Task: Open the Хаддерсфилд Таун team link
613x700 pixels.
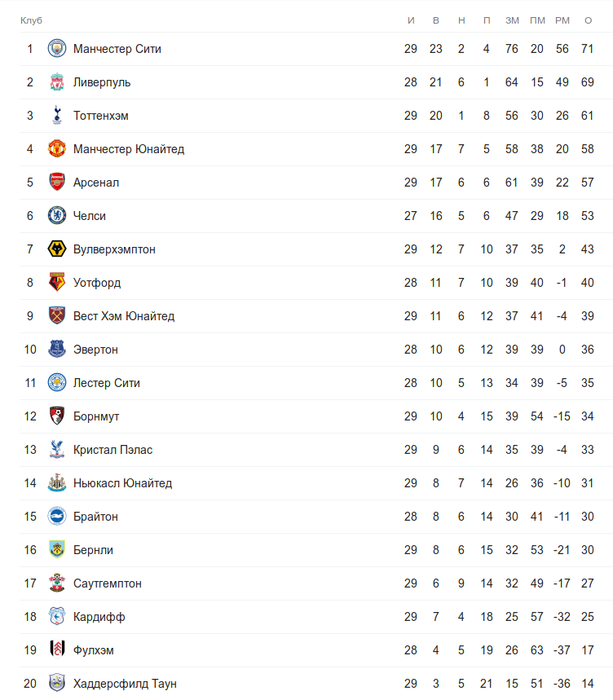Action: click(x=125, y=684)
